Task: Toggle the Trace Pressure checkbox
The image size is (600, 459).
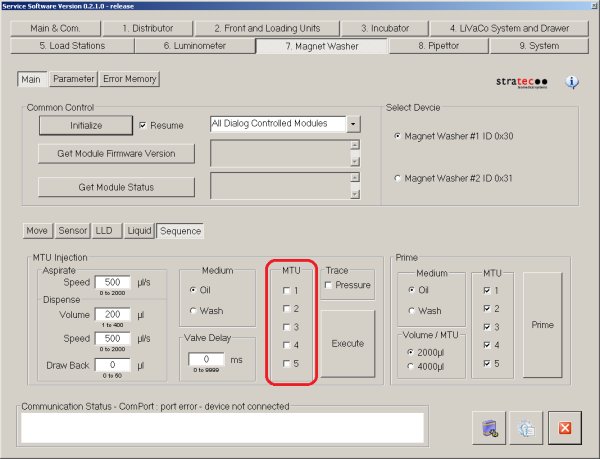Action: pyautogui.click(x=329, y=285)
